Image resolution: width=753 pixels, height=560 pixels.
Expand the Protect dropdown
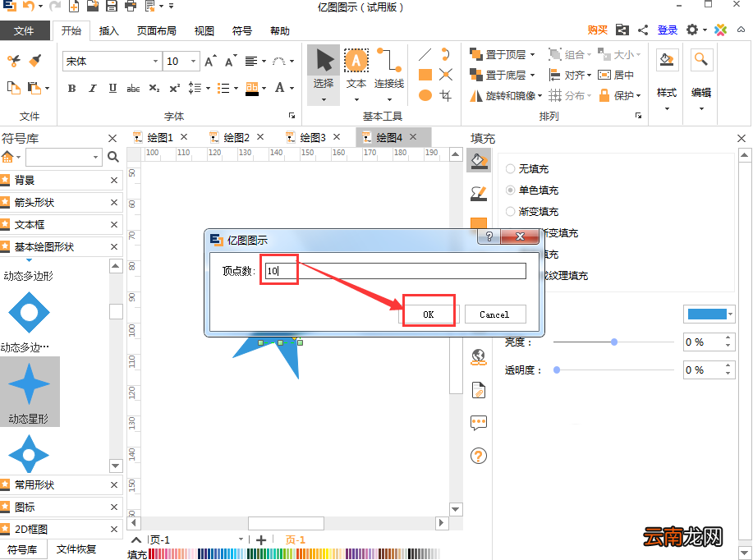pyautogui.click(x=639, y=96)
